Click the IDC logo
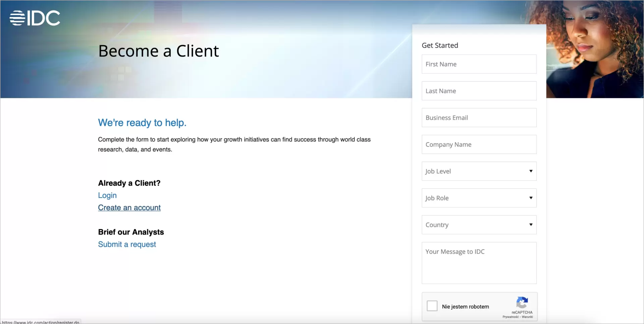 pos(35,18)
